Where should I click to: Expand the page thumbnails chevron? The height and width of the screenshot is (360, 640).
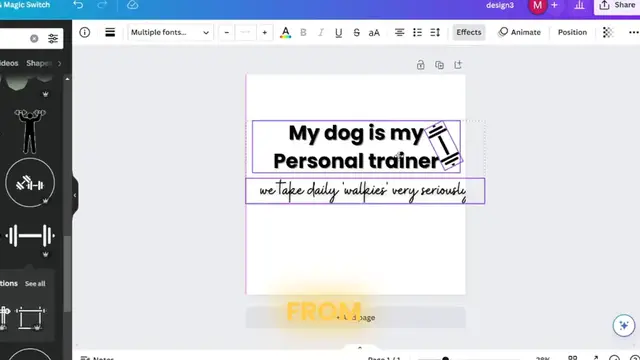tap(360, 348)
